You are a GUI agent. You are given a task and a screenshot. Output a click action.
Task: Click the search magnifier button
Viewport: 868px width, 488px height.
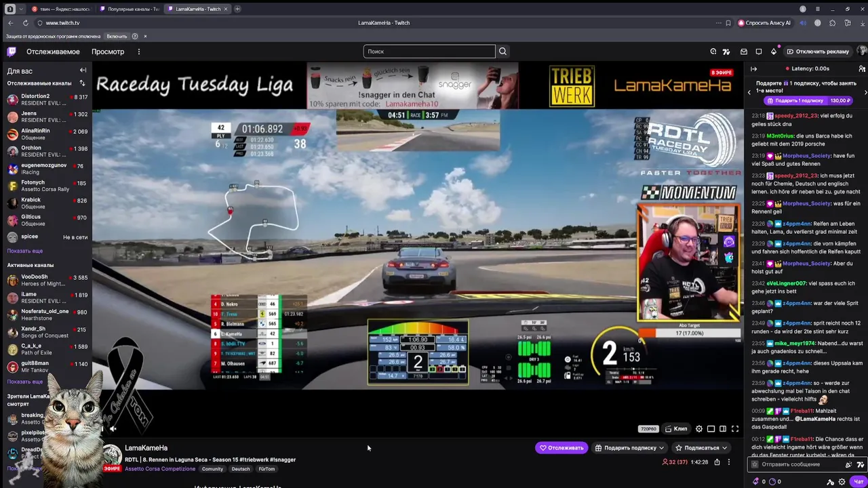coord(502,52)
